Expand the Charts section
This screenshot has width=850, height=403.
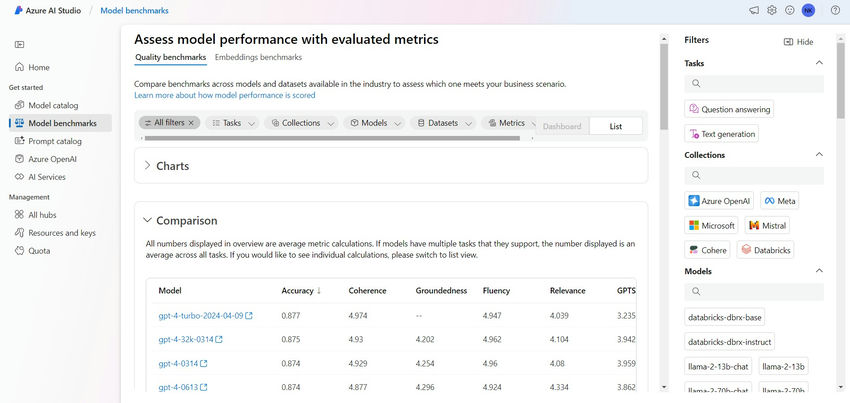pyautogui.click(x=147, y=165)
